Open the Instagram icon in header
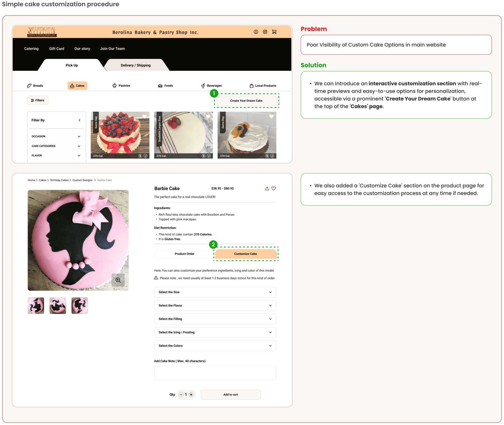Viewport: 504px width, 425px height. [x=265, y=32]
